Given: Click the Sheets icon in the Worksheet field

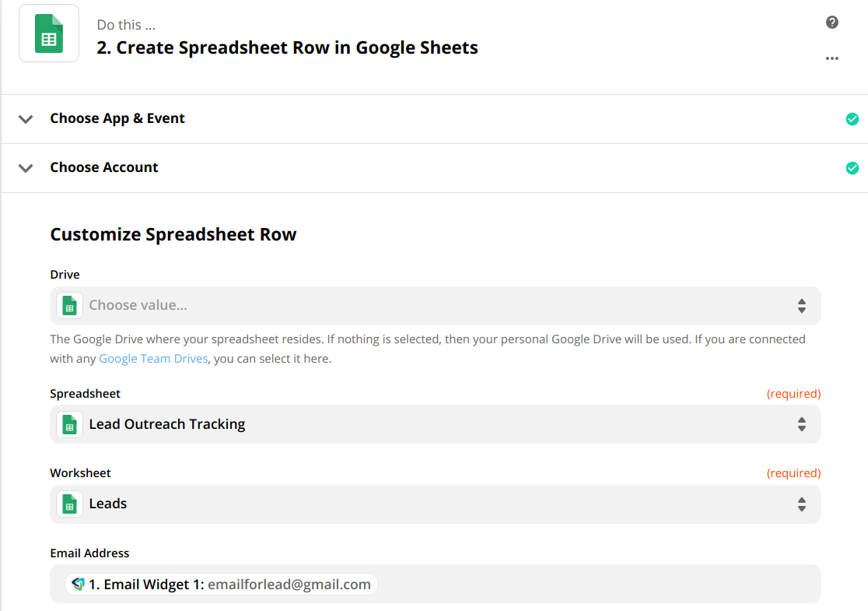Looking at the screenshot, I should (x=69, y=504).
